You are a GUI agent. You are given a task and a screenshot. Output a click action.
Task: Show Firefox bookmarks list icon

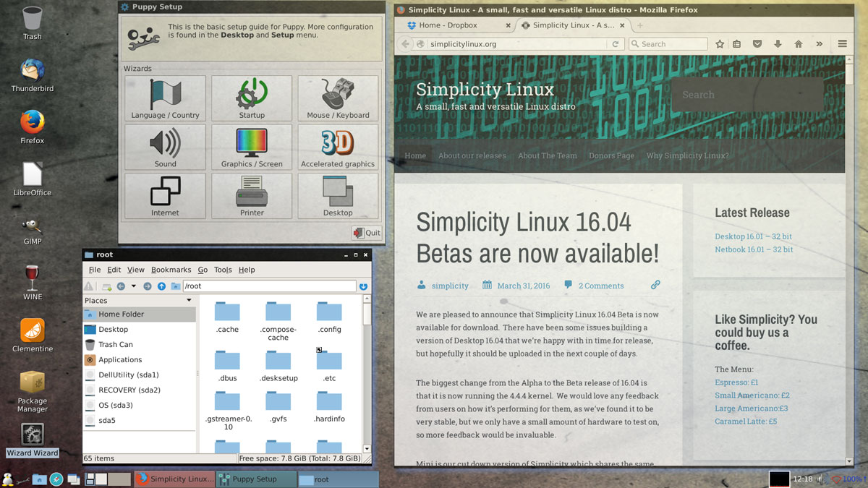click(x=737, y=44)
